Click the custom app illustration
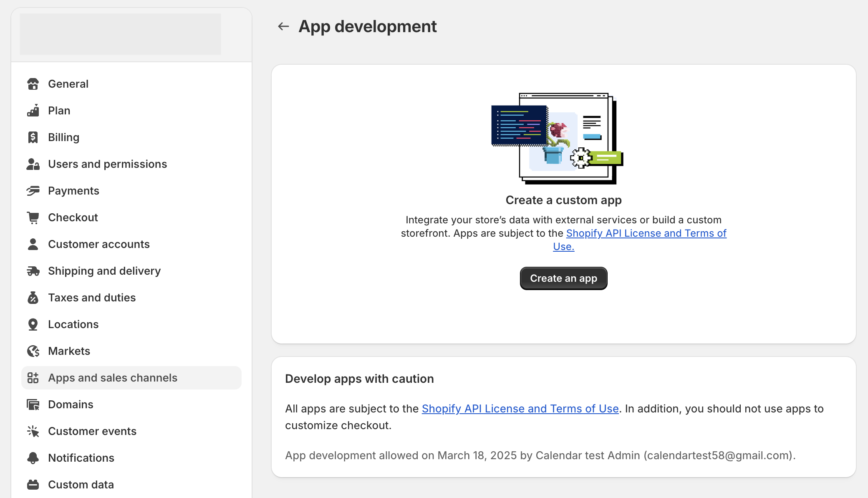This screenshot has width=868, height=498. coord(558,138)
